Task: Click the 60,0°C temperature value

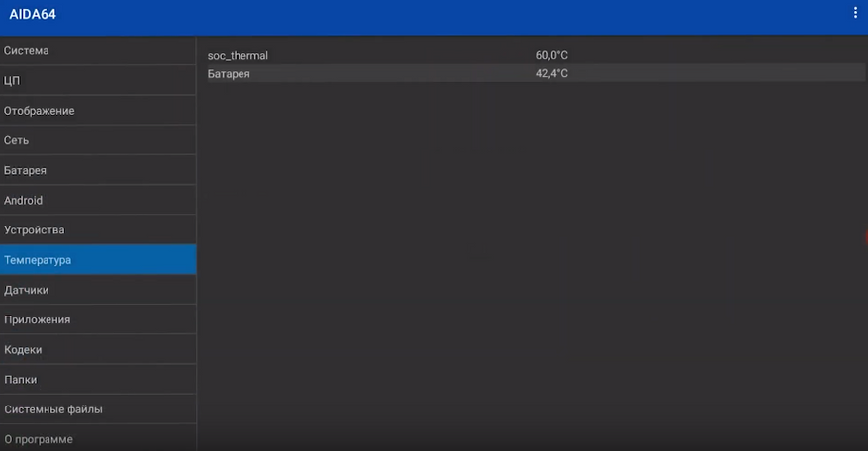Action: click(552, 55)
